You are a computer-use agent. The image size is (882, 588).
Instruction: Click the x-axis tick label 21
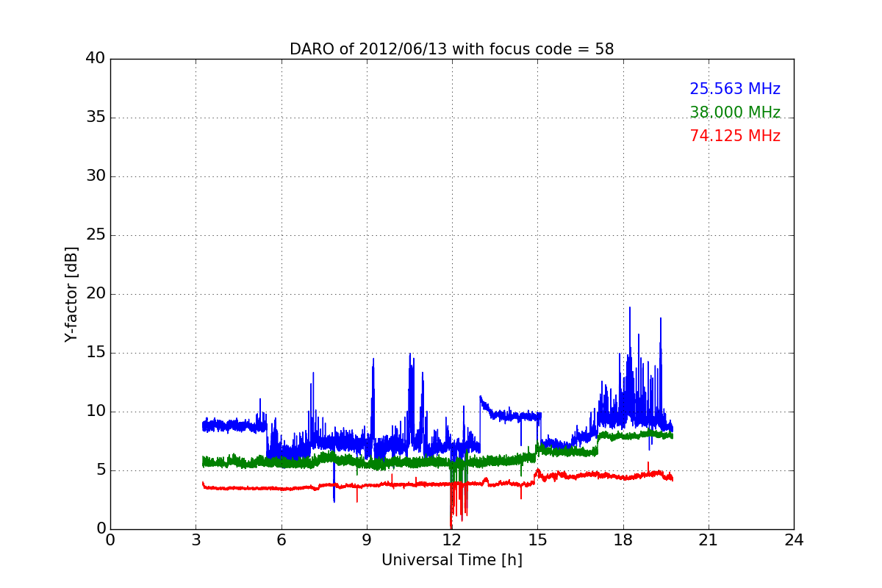click(709, 540)
